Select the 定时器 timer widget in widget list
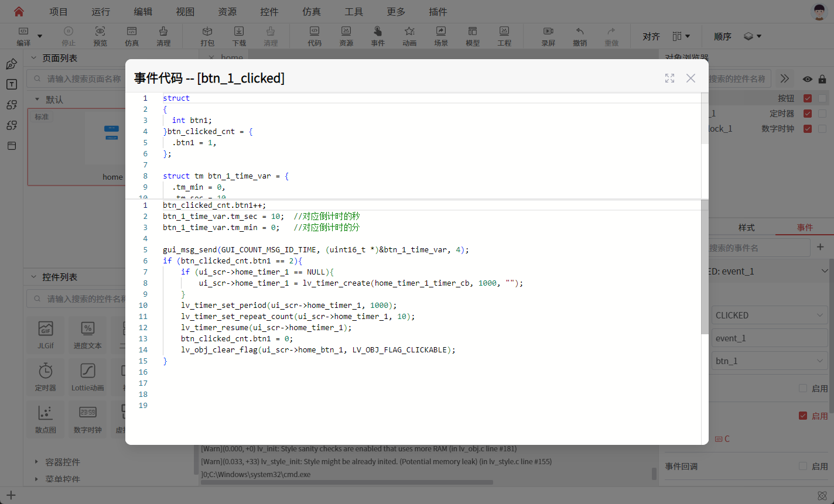The height and width of the screenshot is (504, 834). tap(46, 377)
